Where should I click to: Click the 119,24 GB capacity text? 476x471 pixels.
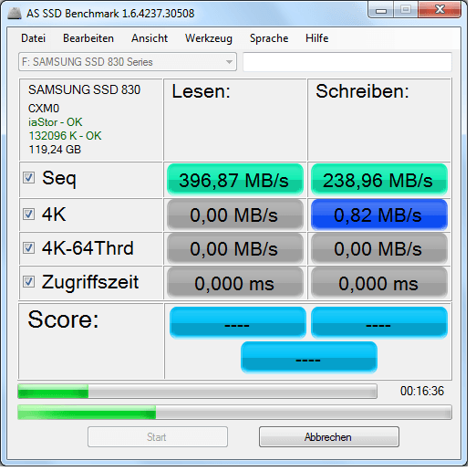[55, 150]
